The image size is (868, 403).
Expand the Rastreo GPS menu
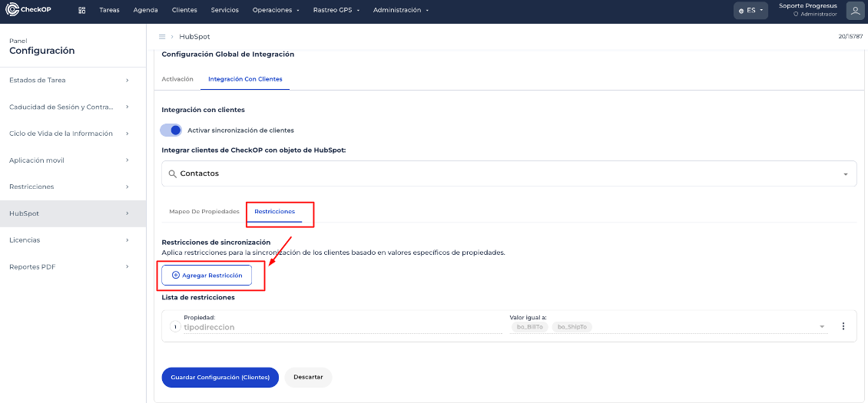[x=336, y=10]
